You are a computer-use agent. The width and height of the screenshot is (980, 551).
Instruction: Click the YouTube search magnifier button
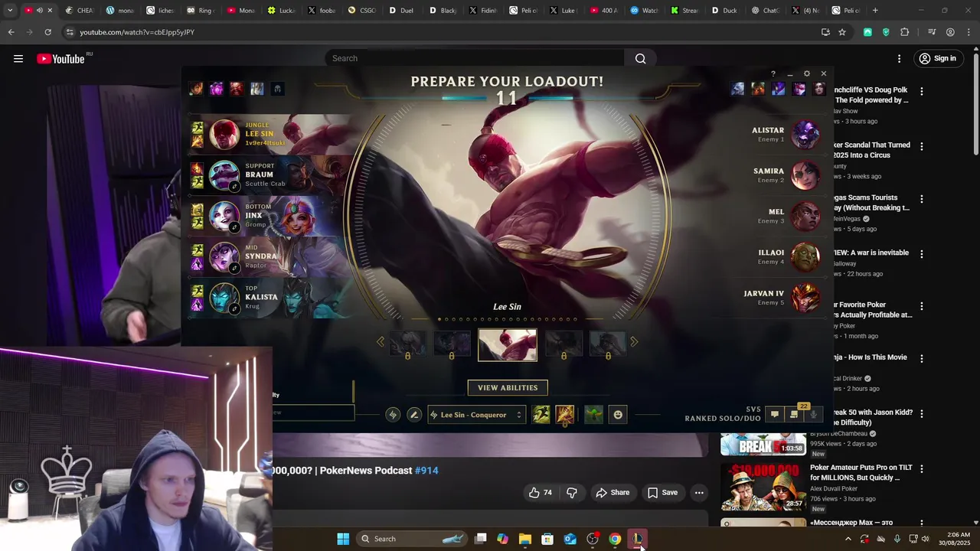[641, 58]
